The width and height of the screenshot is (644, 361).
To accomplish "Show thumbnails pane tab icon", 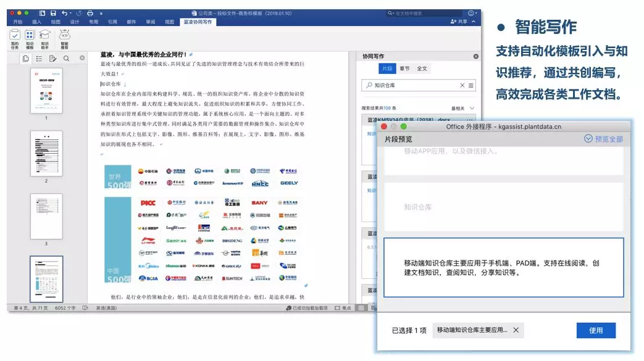I will click(25, 59).
